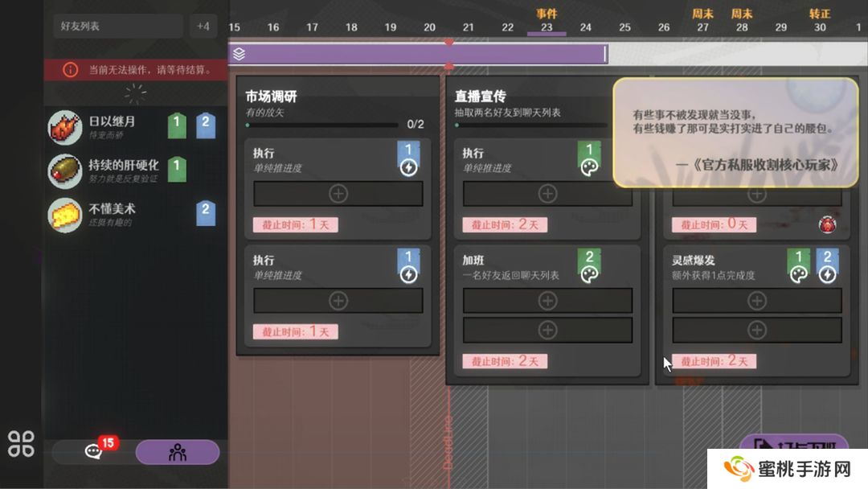Select day 23 marked 事件 on the timeline
The width and height of the screenshot is (868, 489).
[547, 27]
